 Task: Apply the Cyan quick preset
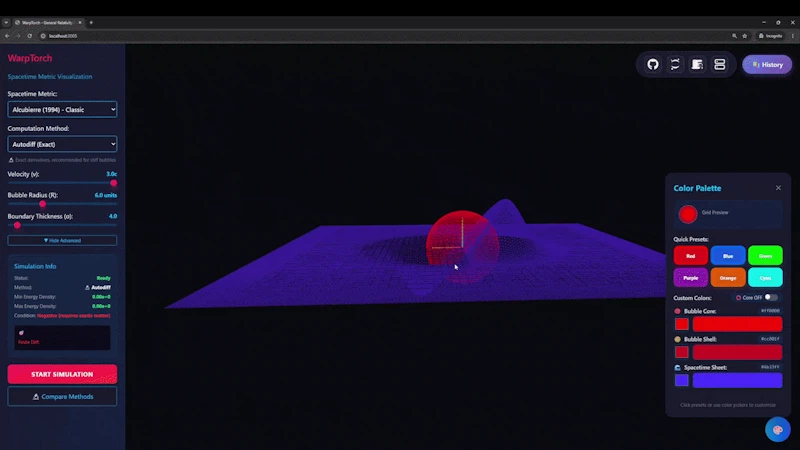(765, 278)
